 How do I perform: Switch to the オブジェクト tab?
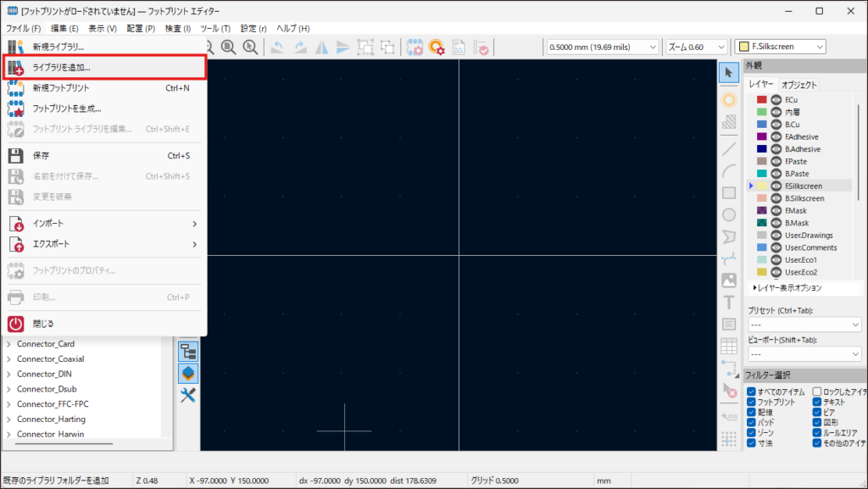tap(798, 85)
